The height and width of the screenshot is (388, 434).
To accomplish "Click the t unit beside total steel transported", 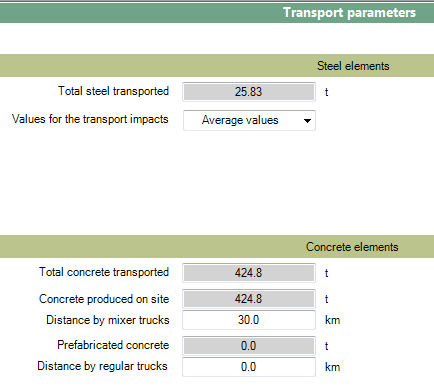I will click(327, 92).
